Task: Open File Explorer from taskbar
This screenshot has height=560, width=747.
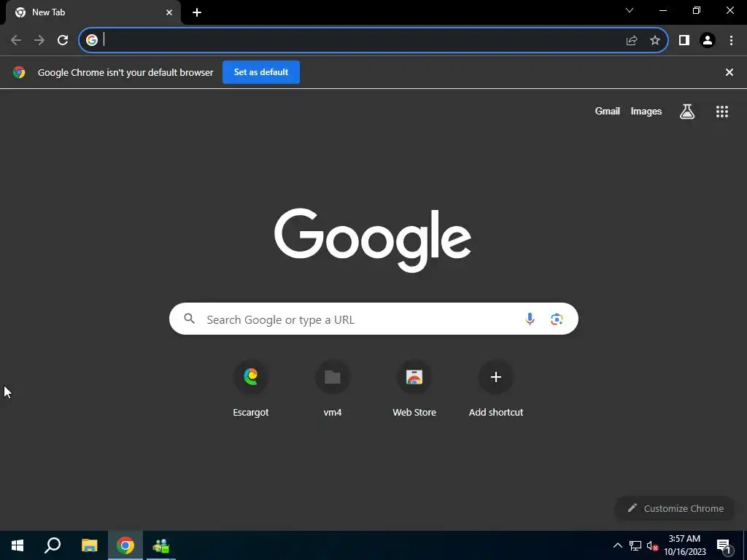Action: (89, 545)
